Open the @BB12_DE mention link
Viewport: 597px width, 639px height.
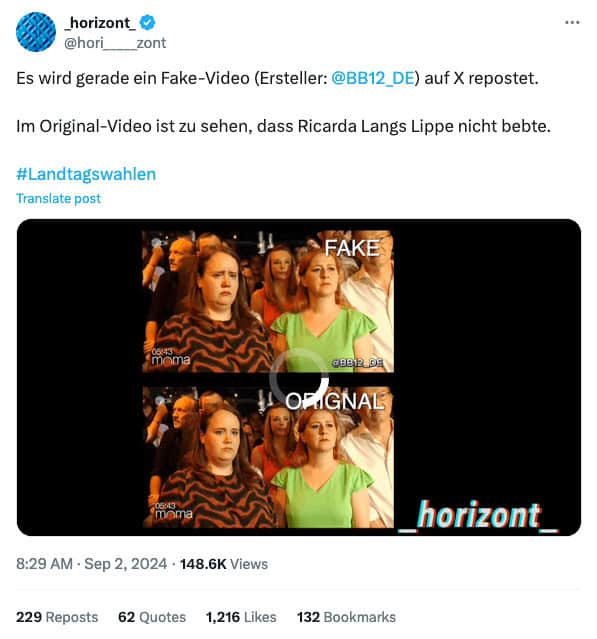(x=373, y=78)
